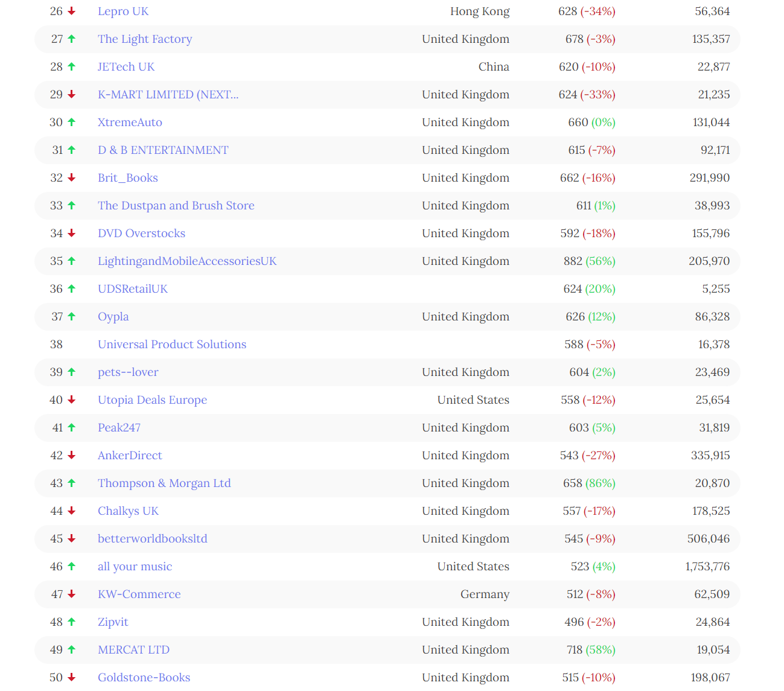
Task: Click the up arrow next to MERCAT LTD
Action: [71, 649]
